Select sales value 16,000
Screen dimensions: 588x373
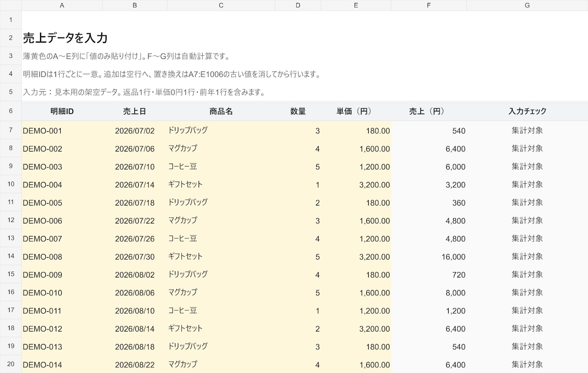(x=428, y=256)
